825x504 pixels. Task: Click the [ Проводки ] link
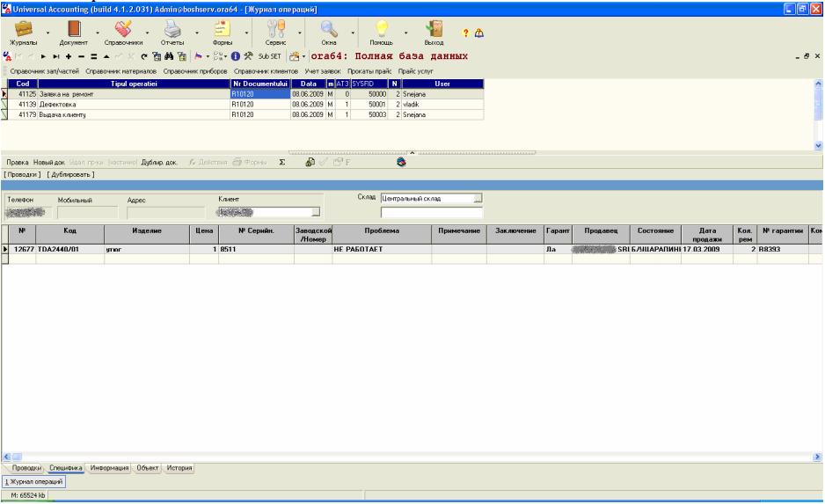click(22, 174)
